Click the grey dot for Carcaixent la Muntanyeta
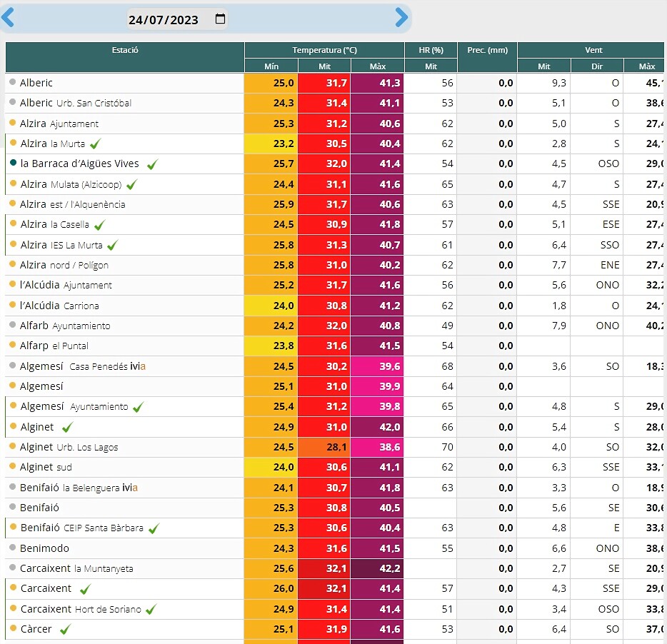 [x=12, y=568]
